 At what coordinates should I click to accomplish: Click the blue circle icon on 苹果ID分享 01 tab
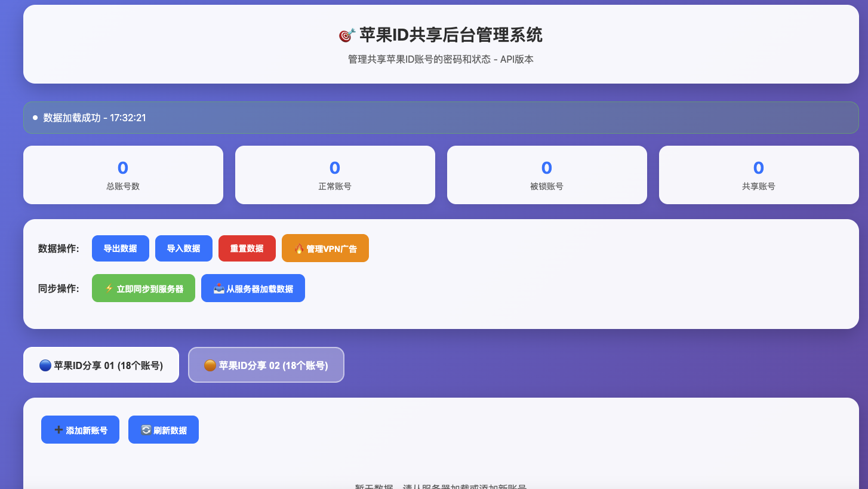click(45, 365)
